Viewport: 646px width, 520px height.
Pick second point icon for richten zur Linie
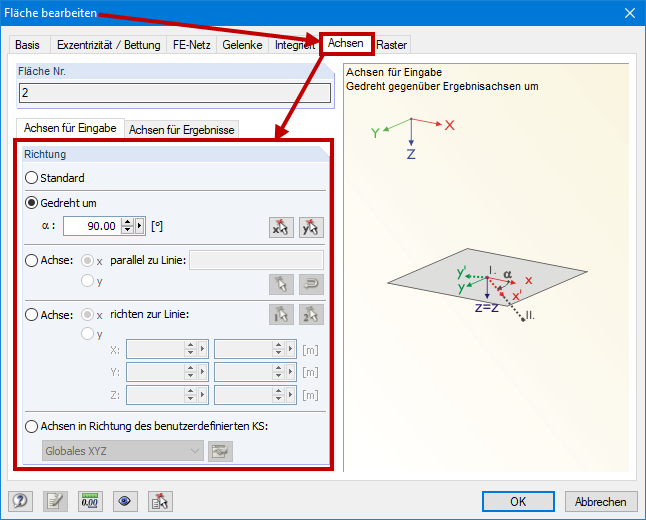click(311, 315)
